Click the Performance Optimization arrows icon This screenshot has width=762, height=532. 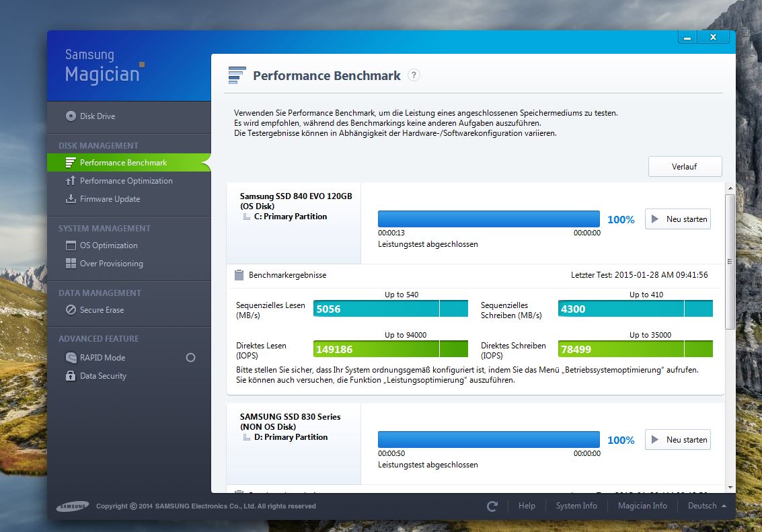coord(71,181)
